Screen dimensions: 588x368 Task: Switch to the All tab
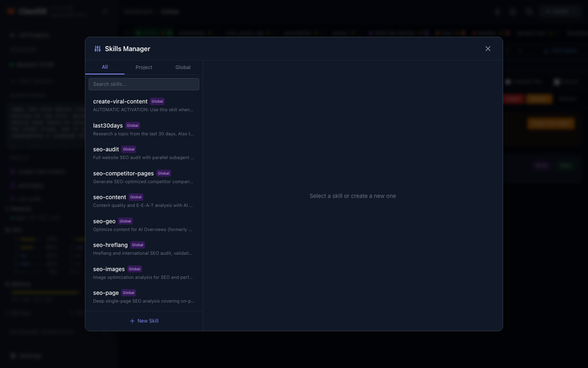click(x=105, y=67)
